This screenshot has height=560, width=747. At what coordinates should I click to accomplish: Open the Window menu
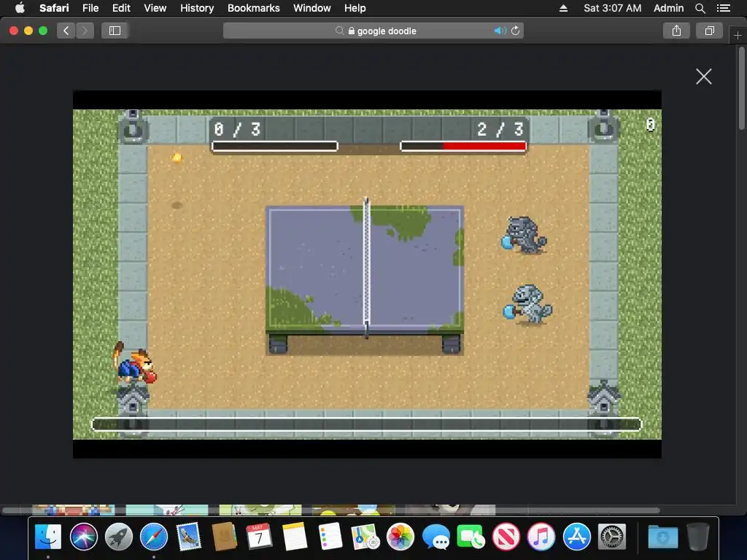coord(311,8)
